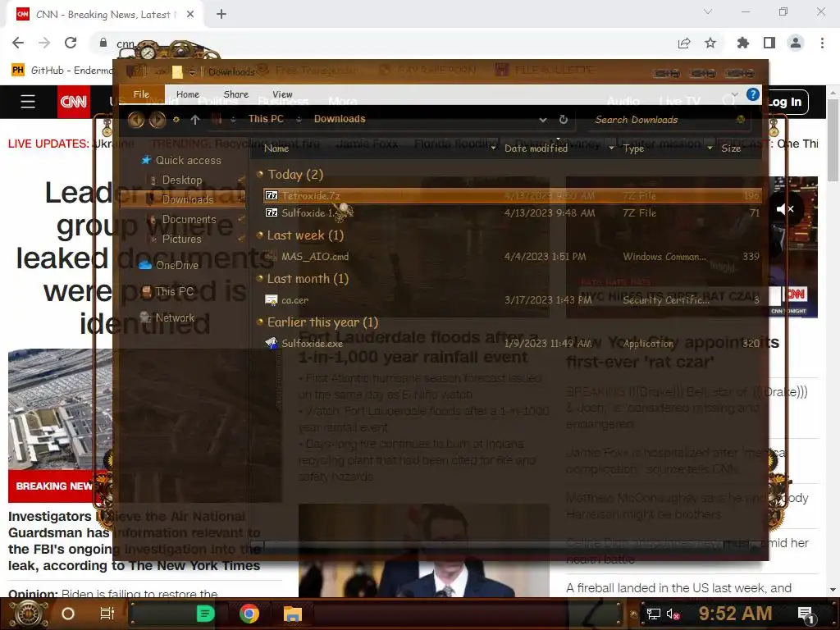Collapse the Last week (1) group
This screenshot has width=840, height=630.
click(260, 235)
